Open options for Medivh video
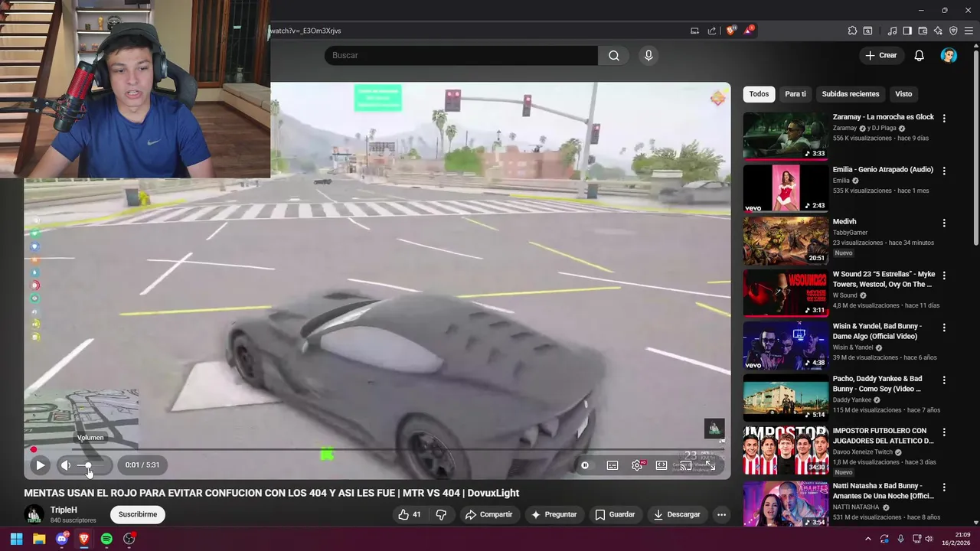Screen dimensions: 980x551 tap(944, 223)
